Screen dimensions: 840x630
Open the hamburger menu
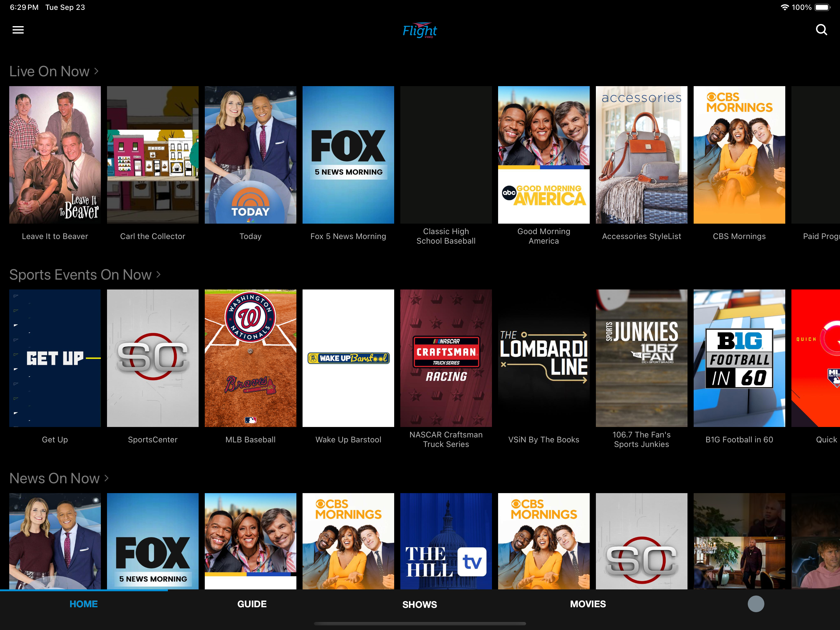(x=18, y=30)
